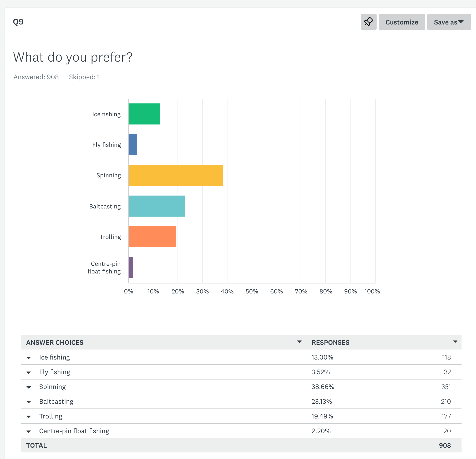This screenshot has height=459, width=476.
Task: Click the 19.49% response value
Action: 322,416
